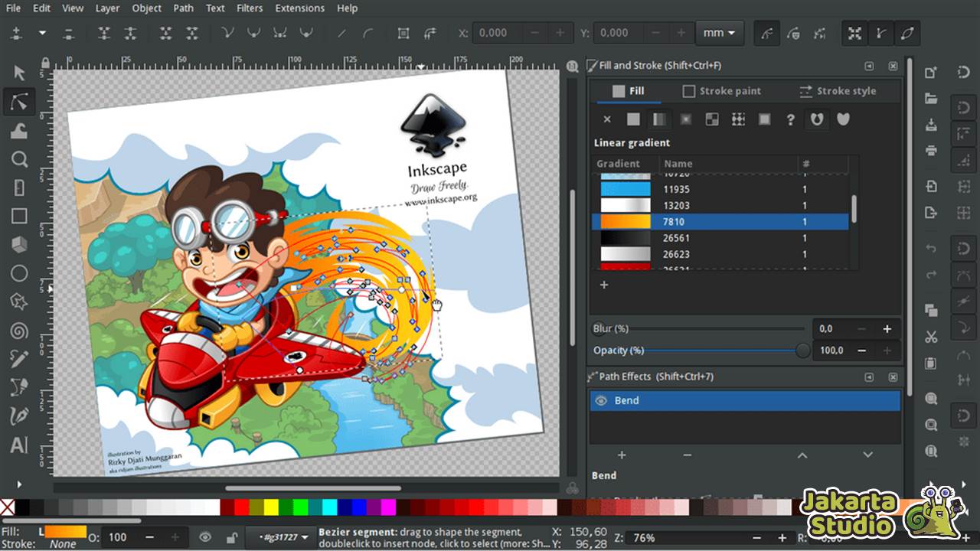The width and height of the screenshot is (980, 551).
Task: Switch to the Stroke style tab
Action: [x=838, y=91]
